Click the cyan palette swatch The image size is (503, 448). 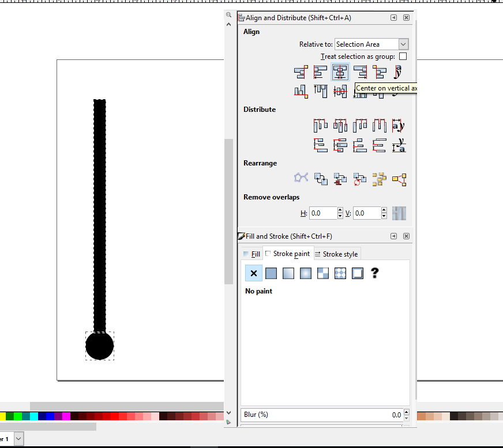pos(34,416)
